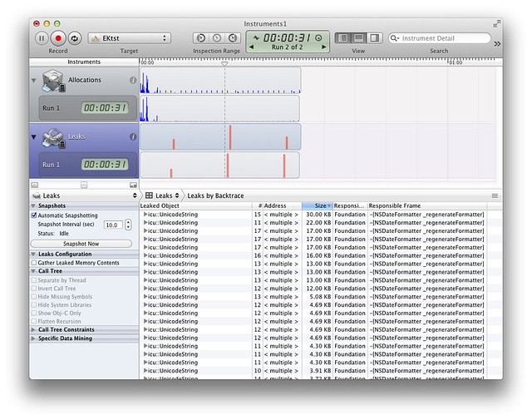The image size is (532, 420).
Task: Select the Allocations Run 1 row
Action: tap(87, 108)
